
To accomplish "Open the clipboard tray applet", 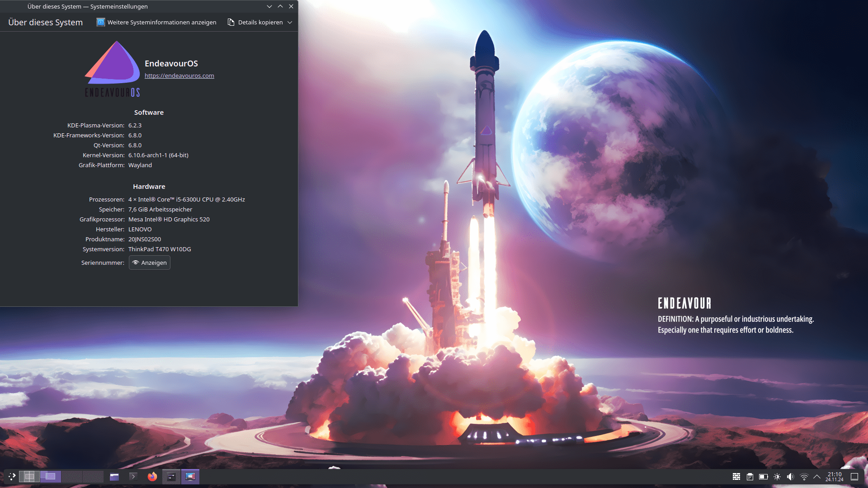I will (x=750, y=476).
